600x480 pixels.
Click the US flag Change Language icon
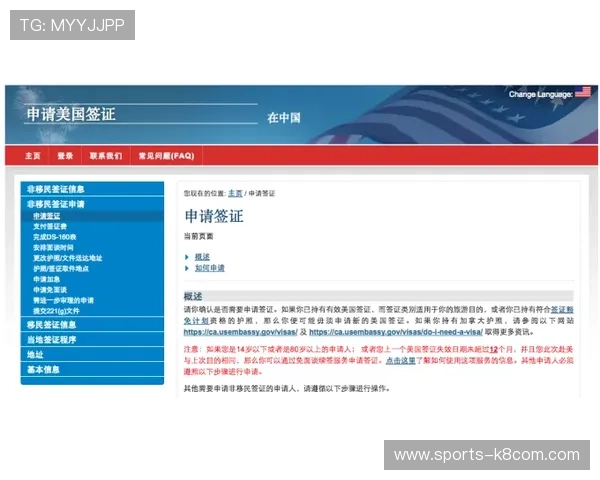pos(583,92)
